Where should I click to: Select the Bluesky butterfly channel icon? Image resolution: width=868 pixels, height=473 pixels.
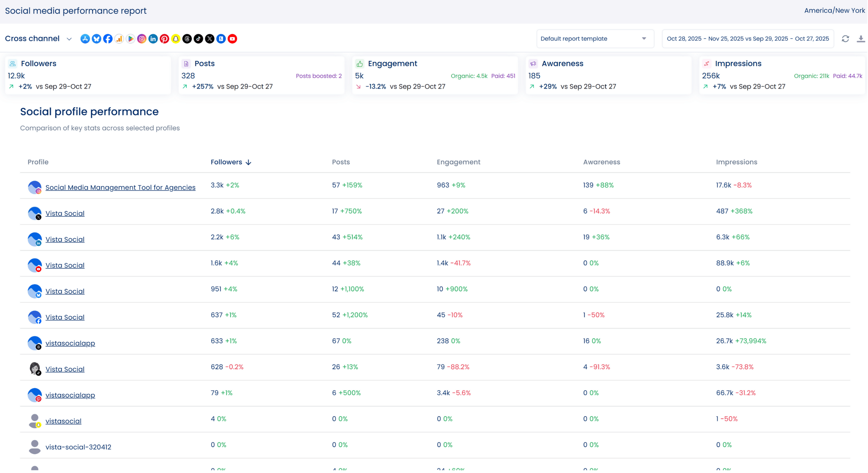click(x=96, y=39)
